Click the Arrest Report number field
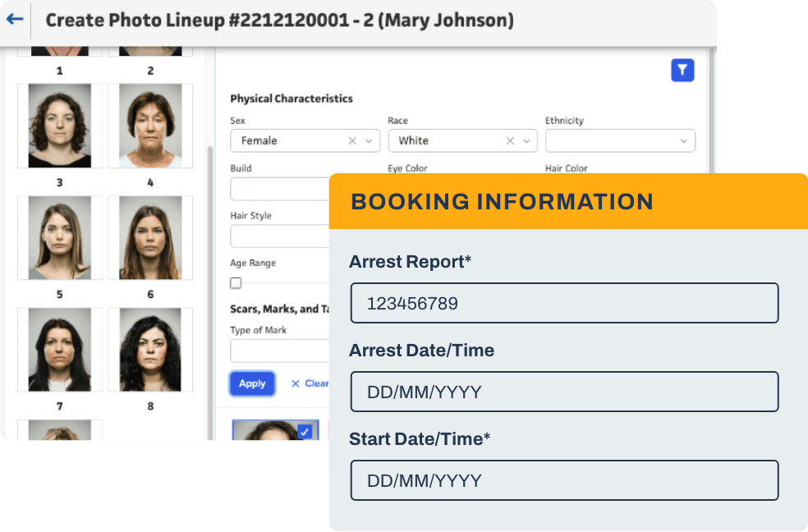Image resolution: width=808 pixels, height=532 pixels. [564, 303]
